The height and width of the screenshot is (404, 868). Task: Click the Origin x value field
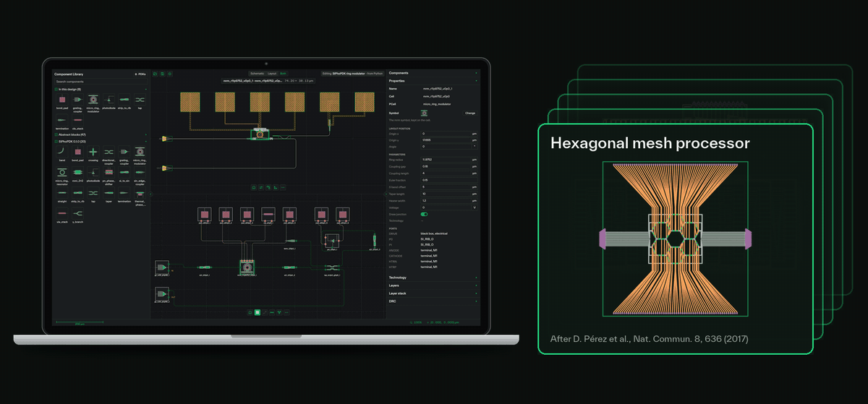coord(446,134)
